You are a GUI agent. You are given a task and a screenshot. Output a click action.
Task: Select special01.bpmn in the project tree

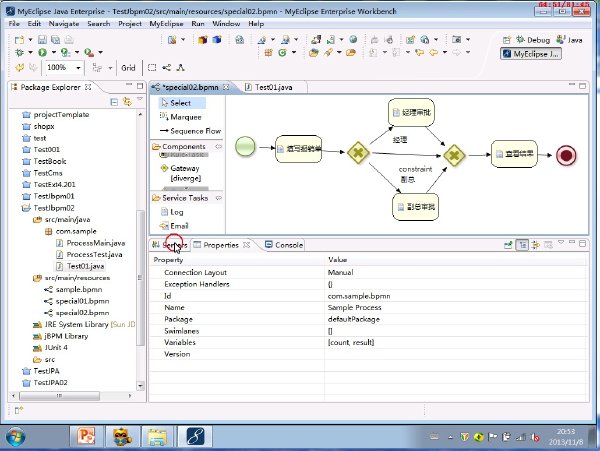77,301
